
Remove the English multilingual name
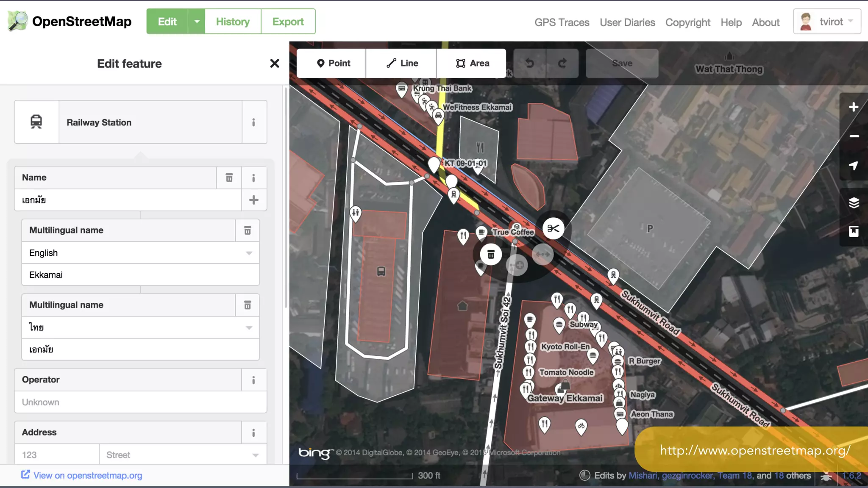(x=248, y=230)
